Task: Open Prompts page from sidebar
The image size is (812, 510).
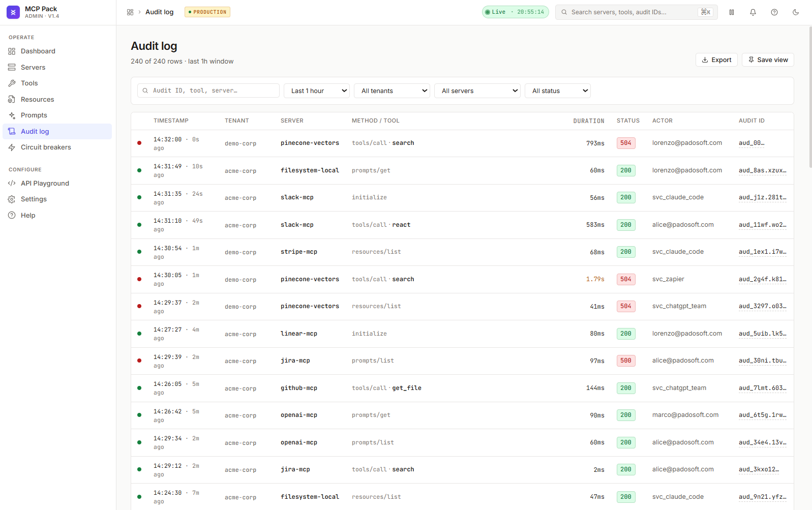Action: click(x=57, y=115)
